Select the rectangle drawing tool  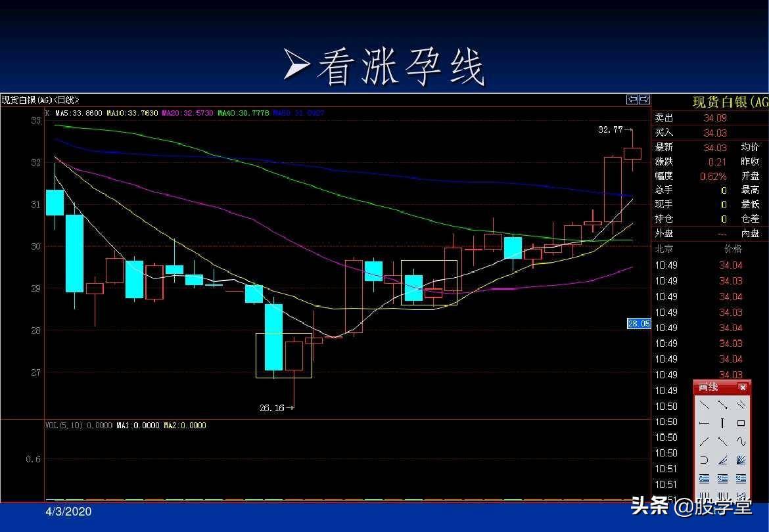click(x=741, y=423)
